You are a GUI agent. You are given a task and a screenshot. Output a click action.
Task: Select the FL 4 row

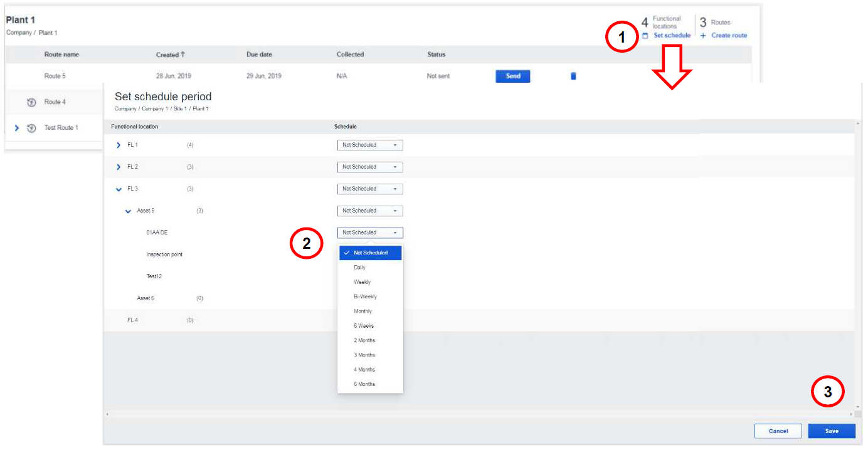pos(132,320)
